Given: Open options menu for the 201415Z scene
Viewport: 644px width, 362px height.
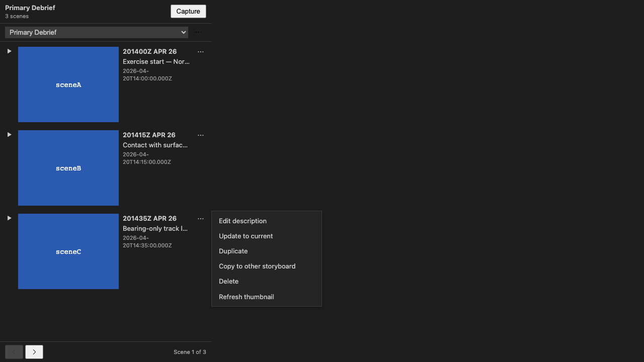Looking at the screenshot, I should [x=201, y=135].
